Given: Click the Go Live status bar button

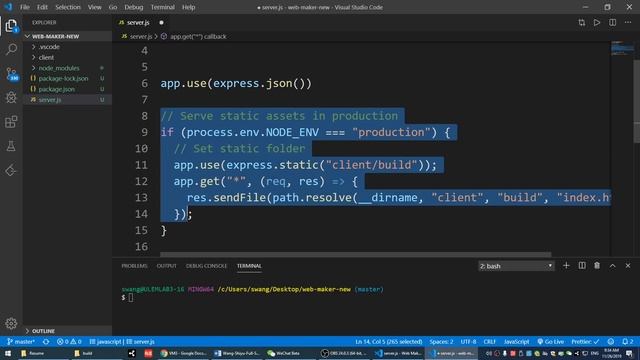Looking at the screenshot, I should click(x=551, y=342).
